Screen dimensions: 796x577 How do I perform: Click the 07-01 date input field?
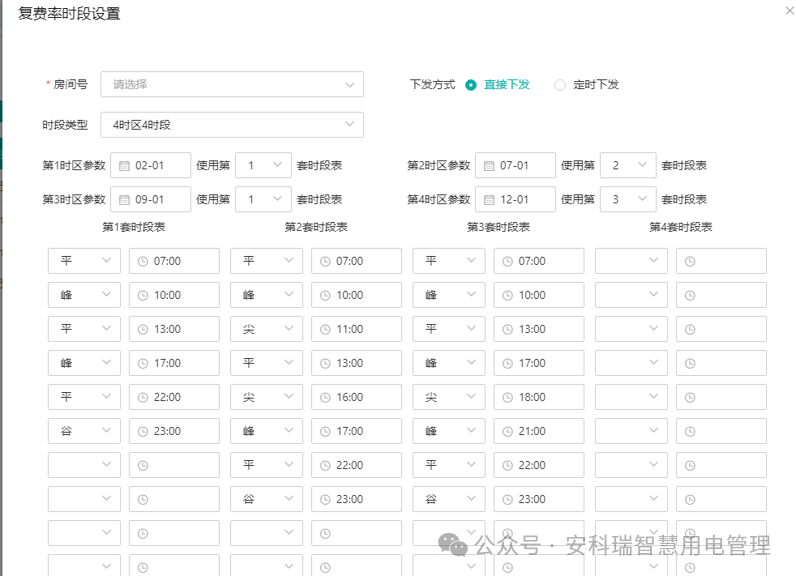click(x=515, y=165)
